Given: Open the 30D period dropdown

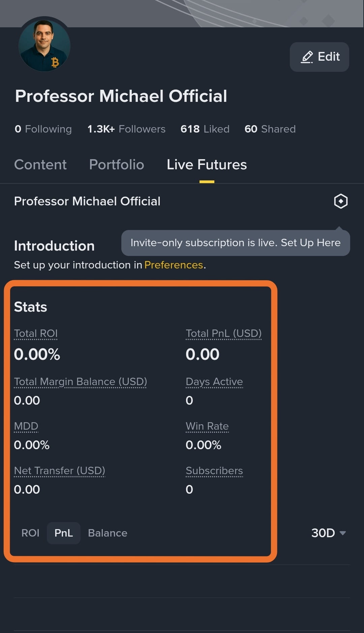Looking at the screenshot, I should pos(329,533).
